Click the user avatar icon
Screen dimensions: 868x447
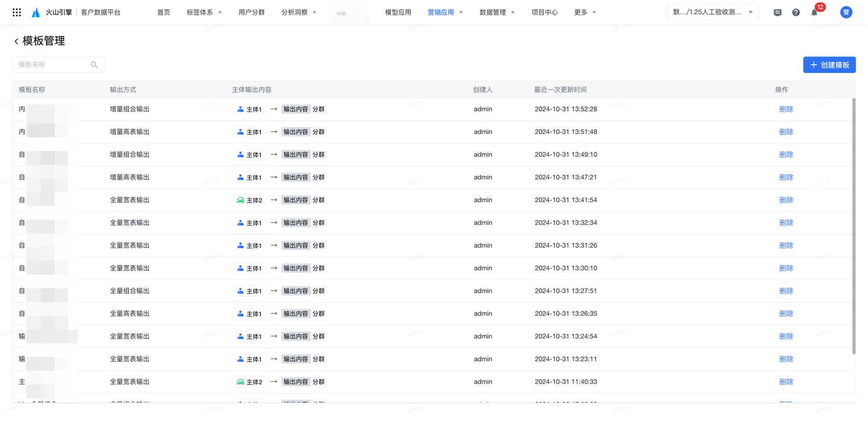coord(846,12)
